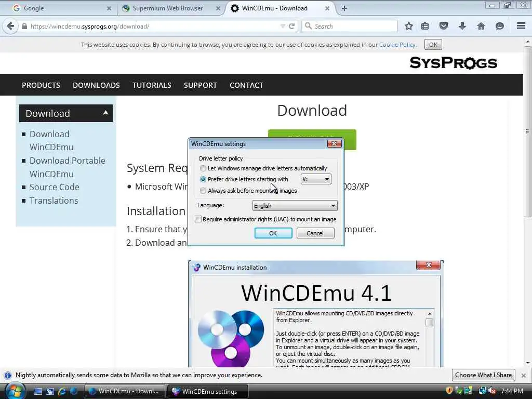Viewport: 532px width, 399px height.
Task: Click Show Desktop quick launch icon
Action: pyautogui.click(x=37, y=391)
